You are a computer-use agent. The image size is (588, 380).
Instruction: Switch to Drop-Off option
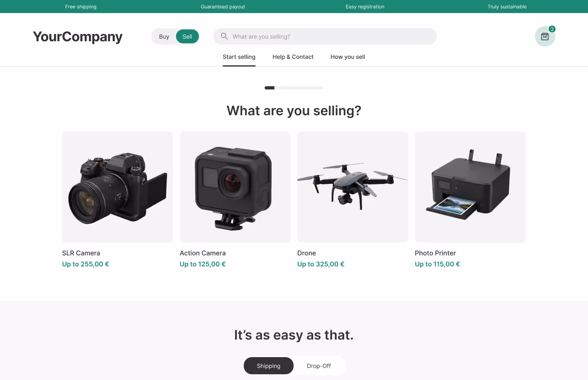pyautogui.click(x=319, y=366)
